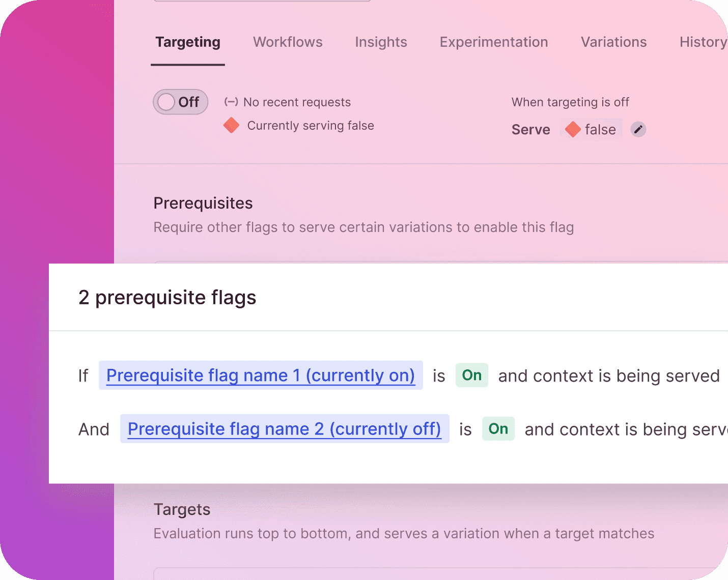This screenshot has height=580, width=728.
Task: Click the No recent requests status icon
Action: [231, 102]
